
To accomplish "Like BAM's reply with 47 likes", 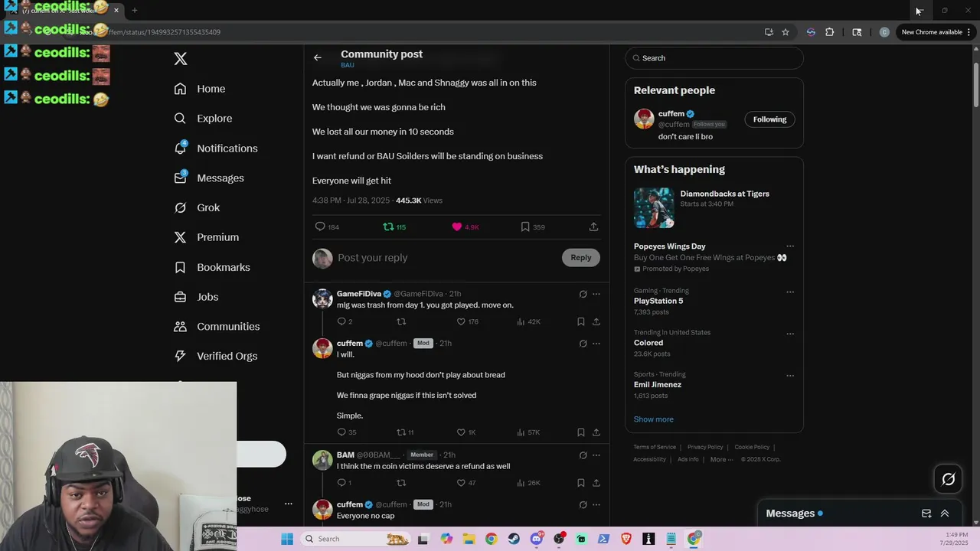I will pyautogui.click(x=461, y=483).
